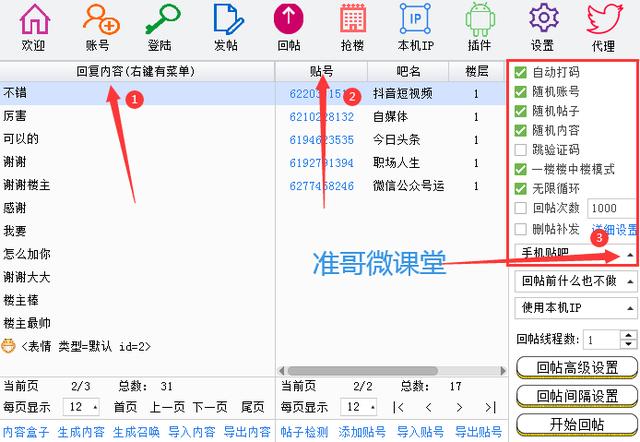Open the 抢楼 calendar icon
This screenshot has height=442, width=640.
[x=352, y=19]
